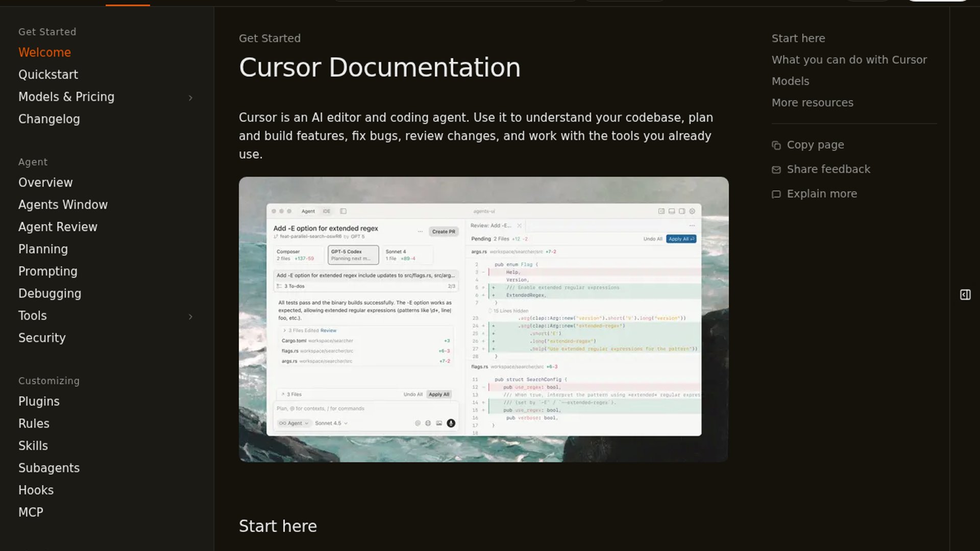Navigate to Agents Window page

[x=63, y=205]
